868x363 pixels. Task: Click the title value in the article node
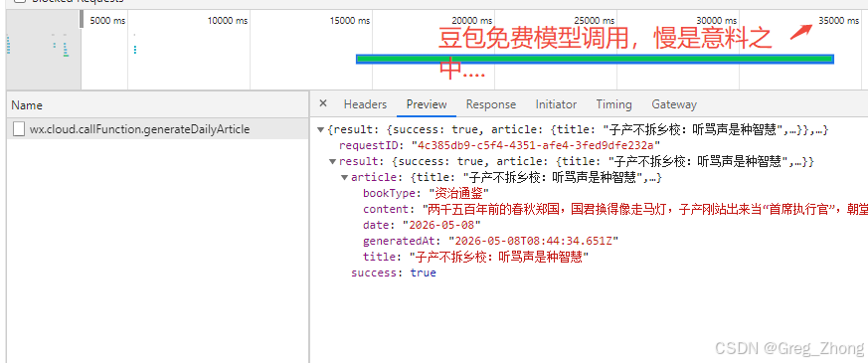tap(498, 258)
